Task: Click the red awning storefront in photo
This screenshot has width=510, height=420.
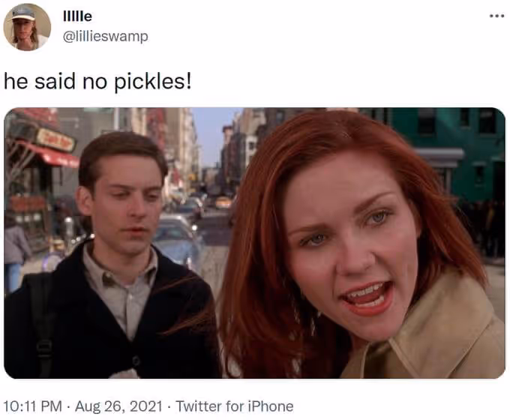Action: tap(49, 154)
